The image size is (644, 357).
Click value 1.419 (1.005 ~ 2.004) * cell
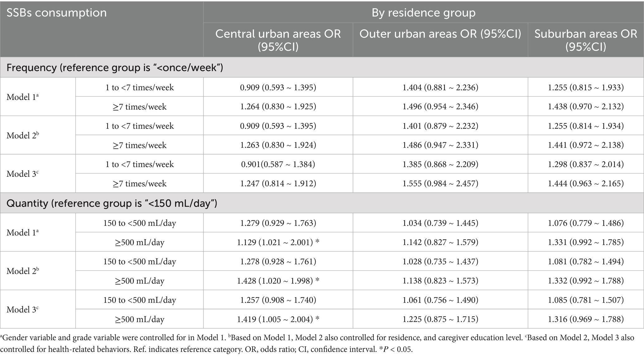click(x=278, y=319)
